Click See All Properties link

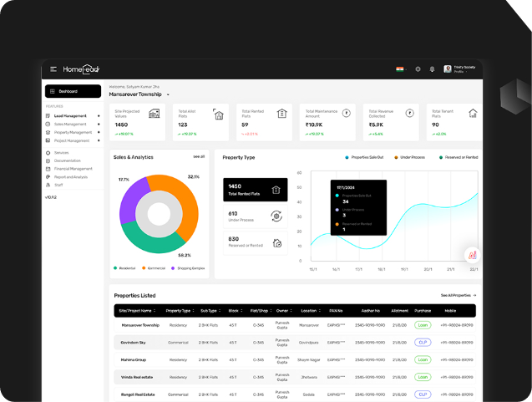[x=459, y=295]
